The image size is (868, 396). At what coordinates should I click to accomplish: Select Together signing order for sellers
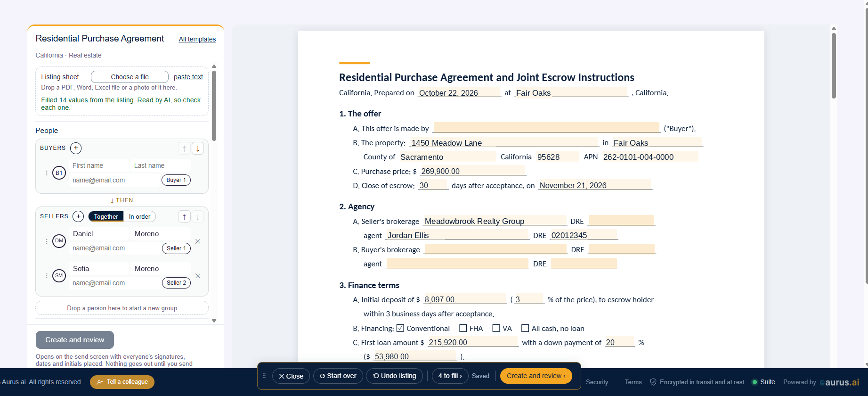click(x=106, y=216)
